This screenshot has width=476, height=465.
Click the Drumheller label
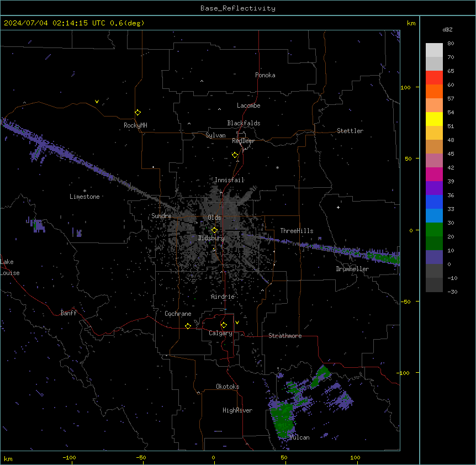pyautogui.click(x=352, y=269)
